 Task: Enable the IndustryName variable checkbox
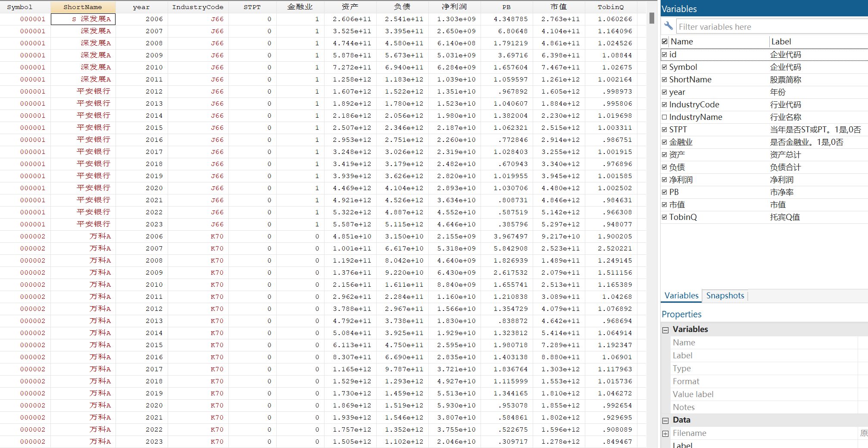point(665,117)
